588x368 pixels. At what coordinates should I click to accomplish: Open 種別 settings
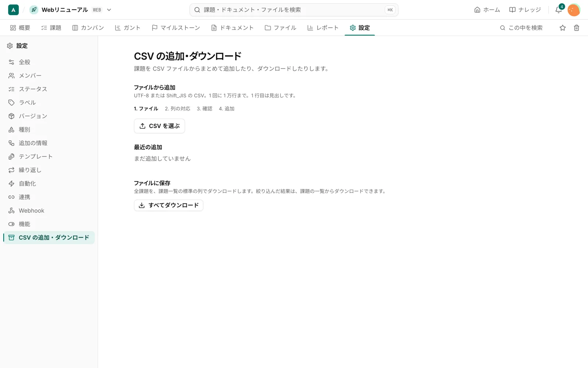pyautogui.click(x=49, y=130)
